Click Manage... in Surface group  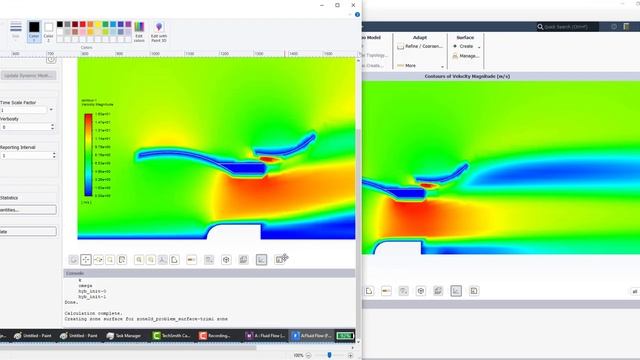(465, 56)
